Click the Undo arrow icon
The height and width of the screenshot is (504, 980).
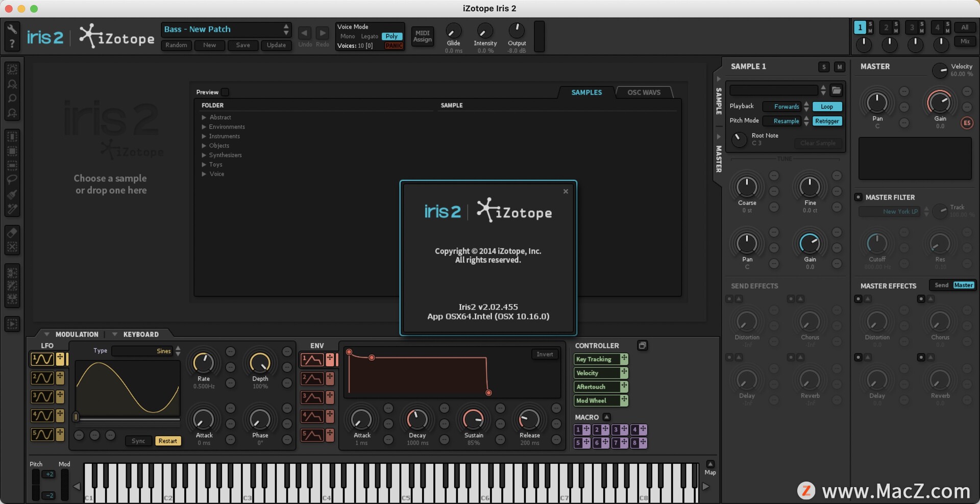pyautogui.click(x=305, y=33)
